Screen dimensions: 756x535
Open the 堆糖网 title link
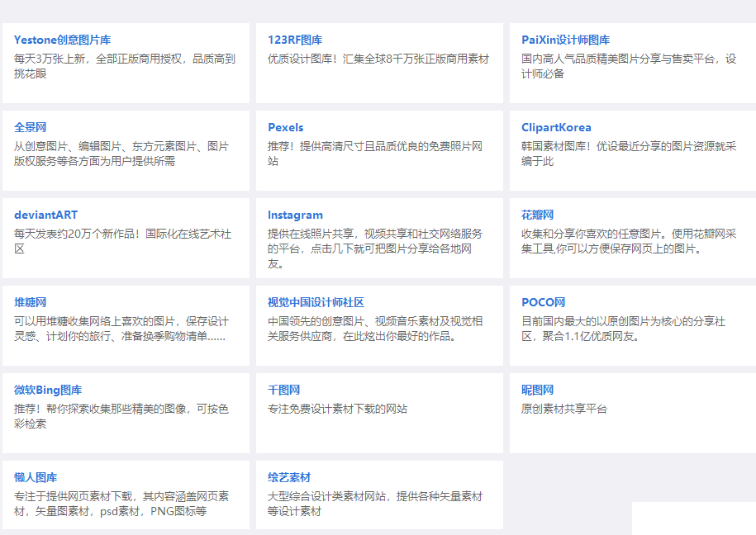pyautogui.click(x=31, y=302)
